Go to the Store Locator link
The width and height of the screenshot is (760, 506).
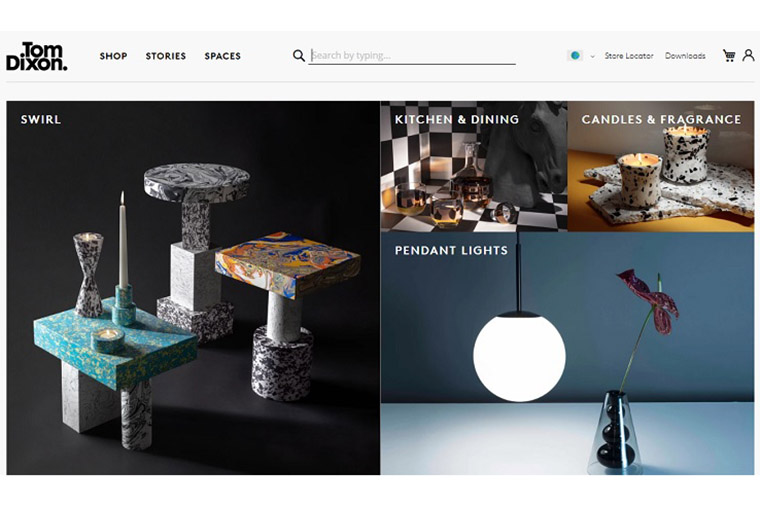tap(629, 56)
